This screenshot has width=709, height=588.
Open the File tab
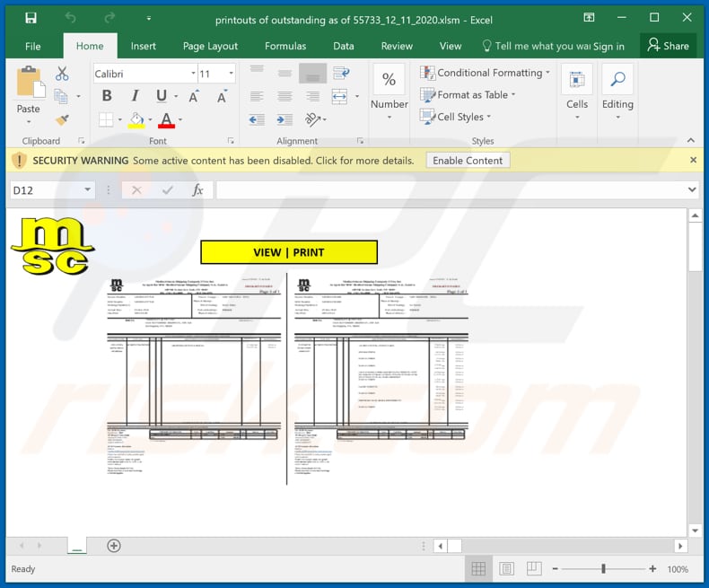(32, 46)
